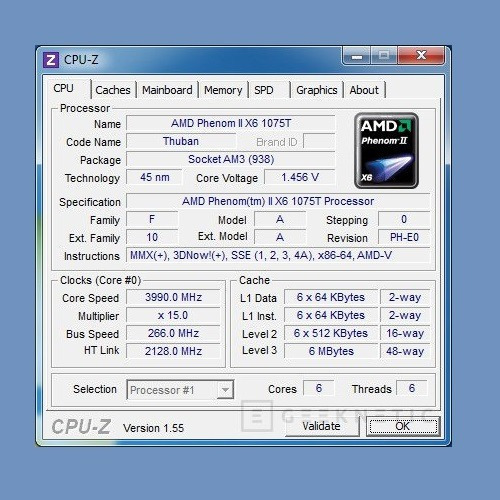Click the Validate button

click(322, 426)
